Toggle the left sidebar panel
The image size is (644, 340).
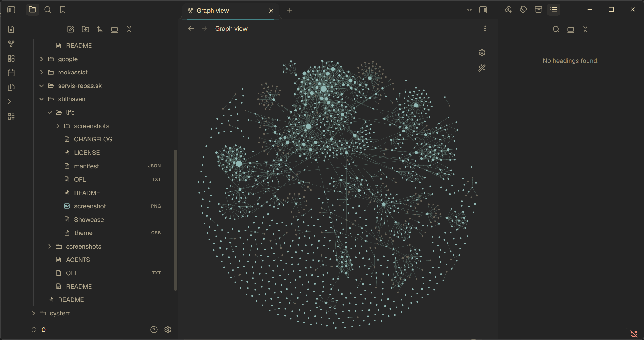click(x=11, y=10)
